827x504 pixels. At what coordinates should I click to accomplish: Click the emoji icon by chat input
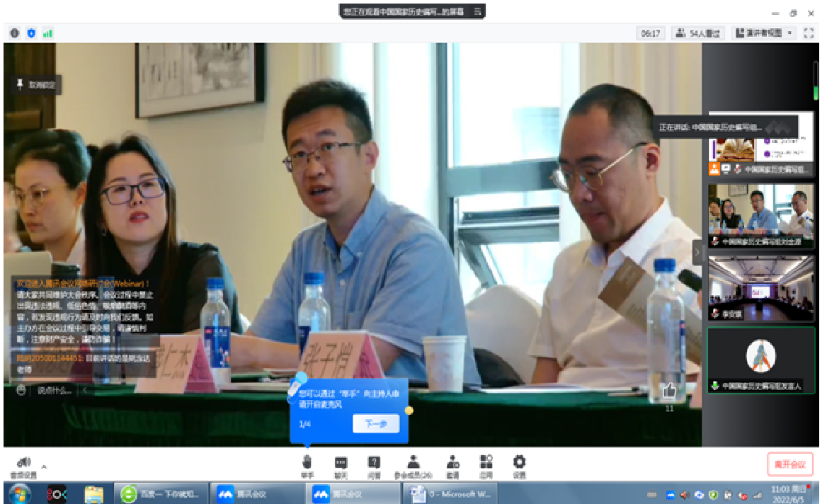tap(21, 390)
